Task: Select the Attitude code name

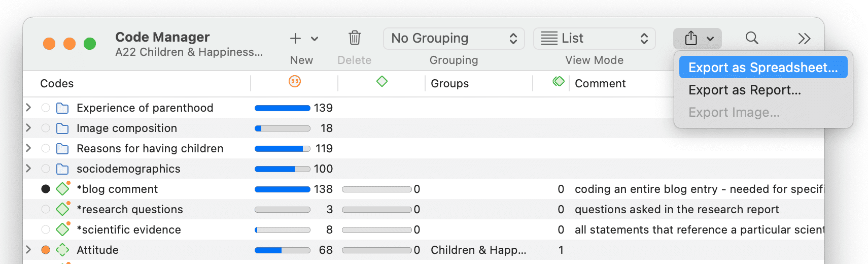Action: (x=97, y=250)
